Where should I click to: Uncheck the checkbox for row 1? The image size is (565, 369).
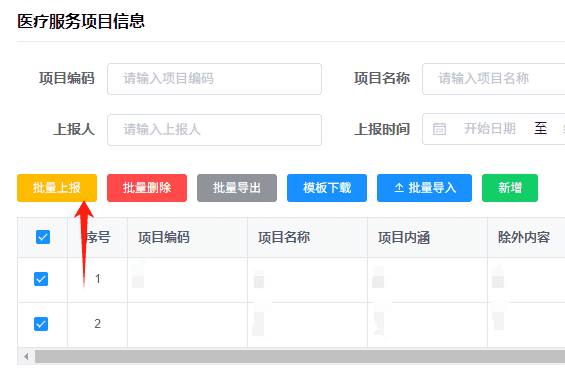41,279
